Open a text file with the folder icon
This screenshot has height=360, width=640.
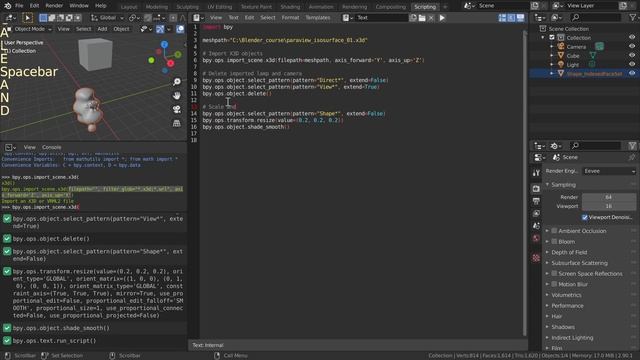[422, 18]
